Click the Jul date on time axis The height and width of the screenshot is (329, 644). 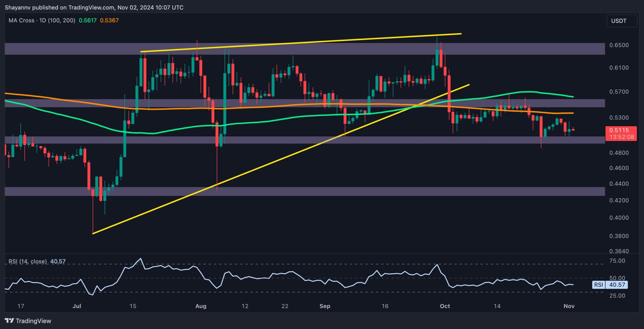pos(77,306)
